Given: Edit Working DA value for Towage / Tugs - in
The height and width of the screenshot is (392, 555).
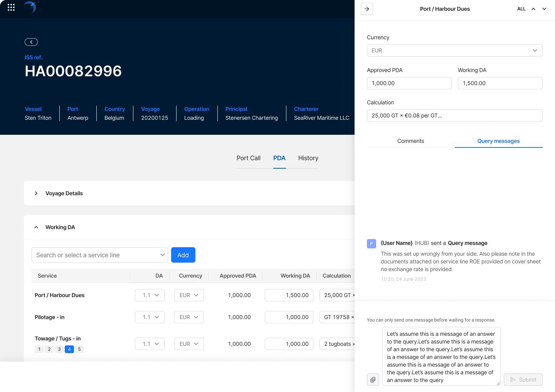Looking at the screenshot, I should 289,344.
